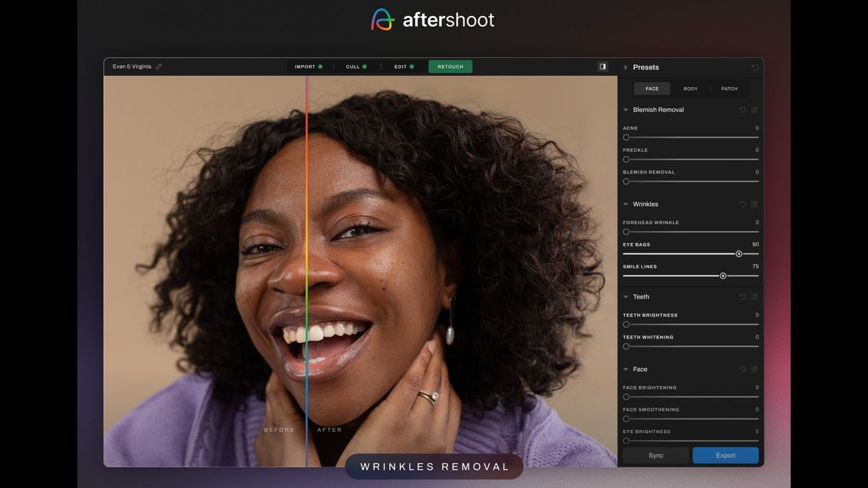Click the reset icon for Blemish Removal section
Image resolution: width=868 pixels, height=488 pixels.
coord(742,109)
